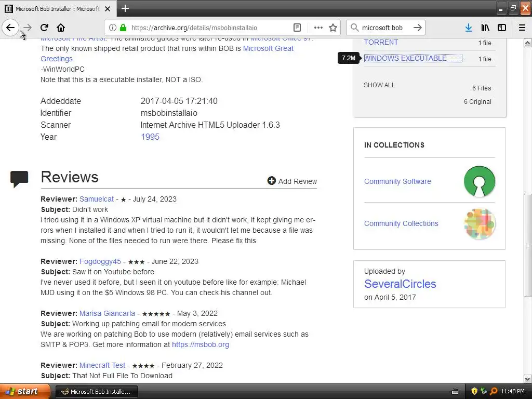This screenshot has width=532, height=399.
Task: Click the security shield tray icon
Action: coord(474,391)
